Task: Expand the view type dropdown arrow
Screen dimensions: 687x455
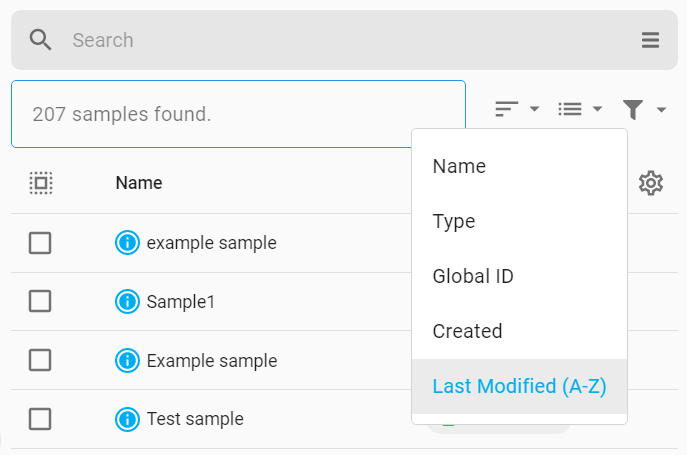Action: (597, 109)
